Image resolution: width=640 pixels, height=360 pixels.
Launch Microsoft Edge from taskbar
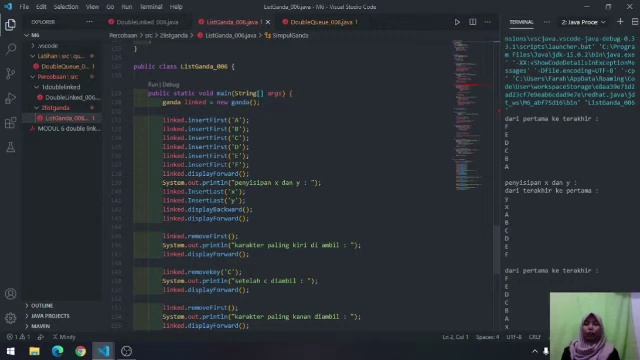[x=58, y=351]
